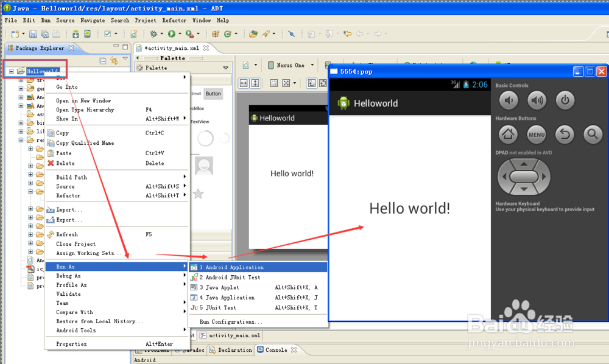Click the Run External Tools toolbar icon
The height and width of the screenshot is (364, 609).
pos(189,34)
